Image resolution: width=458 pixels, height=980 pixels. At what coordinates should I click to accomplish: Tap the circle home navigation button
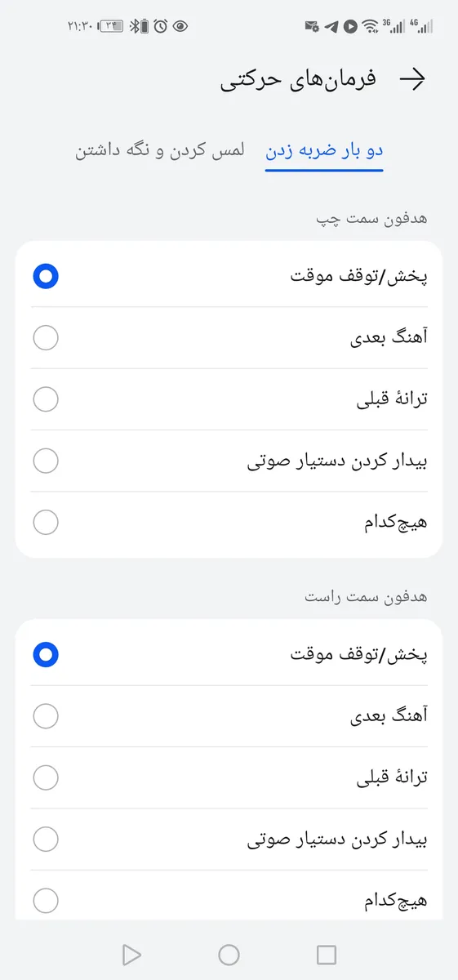229,955
